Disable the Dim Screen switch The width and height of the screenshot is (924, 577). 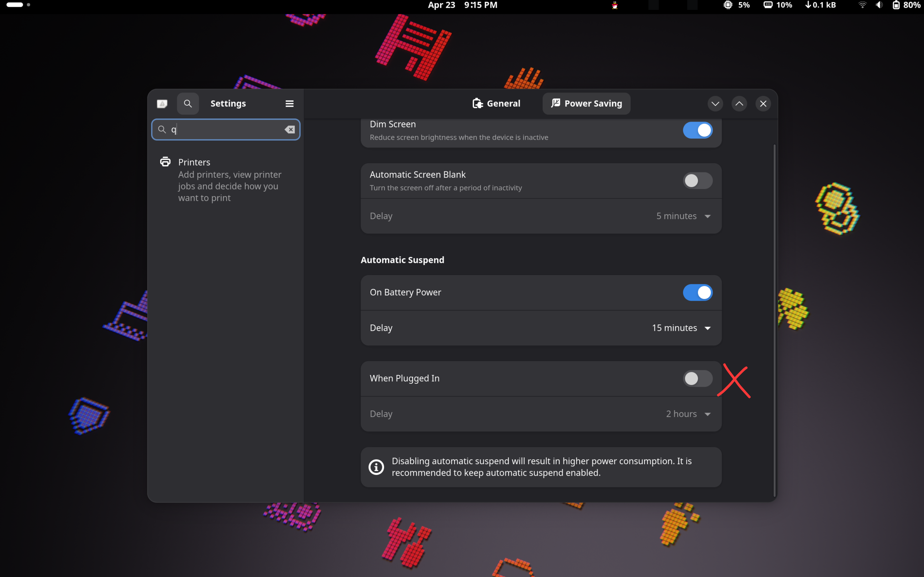coord(697,130)
